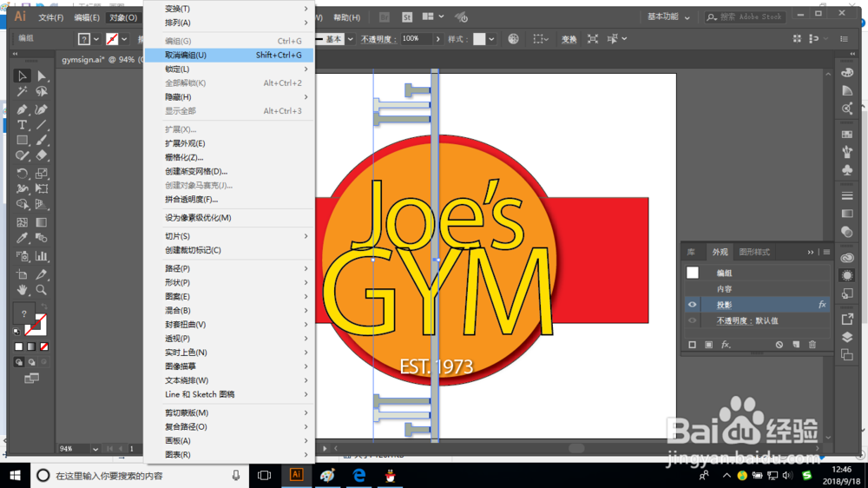Toggle visibility eye for 投影 effect
Image resolution: width=868 pixels, height=488 pixels.
(x=692, y=305)
